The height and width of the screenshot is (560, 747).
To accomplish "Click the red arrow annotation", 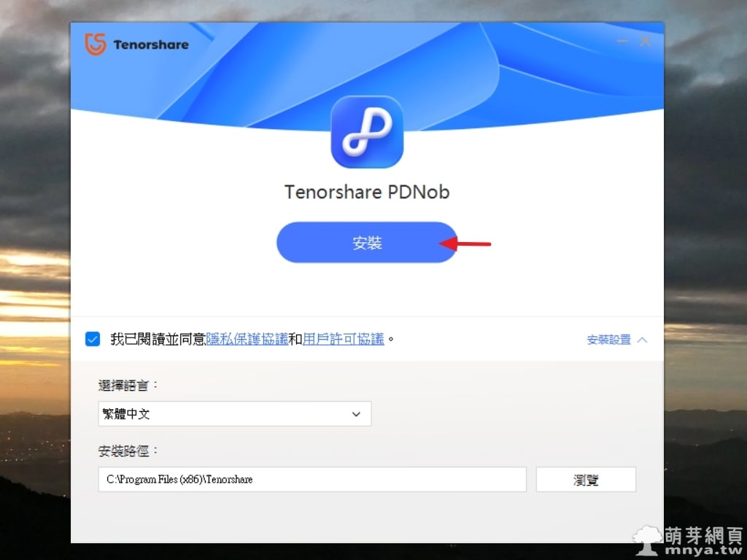I will click(466, 244).
